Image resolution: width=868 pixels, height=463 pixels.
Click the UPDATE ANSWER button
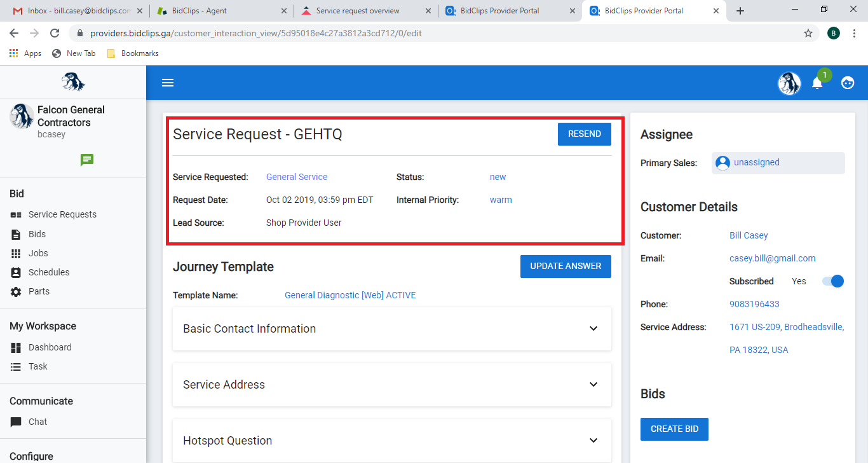coord(566,266)
